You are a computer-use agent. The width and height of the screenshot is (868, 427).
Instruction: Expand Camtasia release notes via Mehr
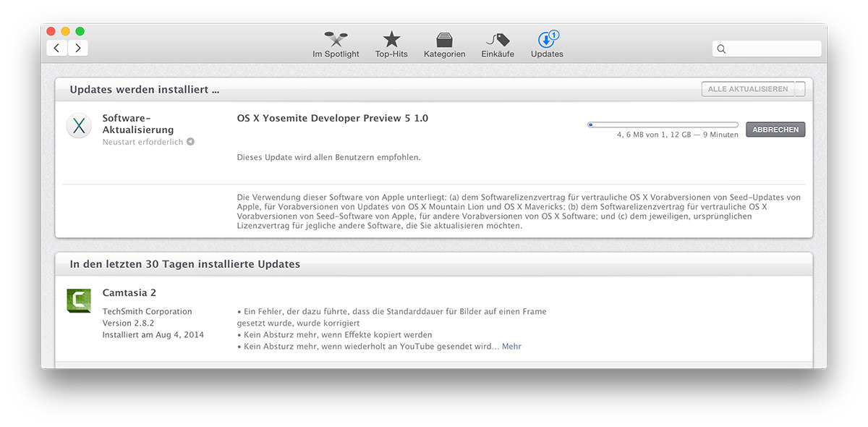[x=511, y=347]
